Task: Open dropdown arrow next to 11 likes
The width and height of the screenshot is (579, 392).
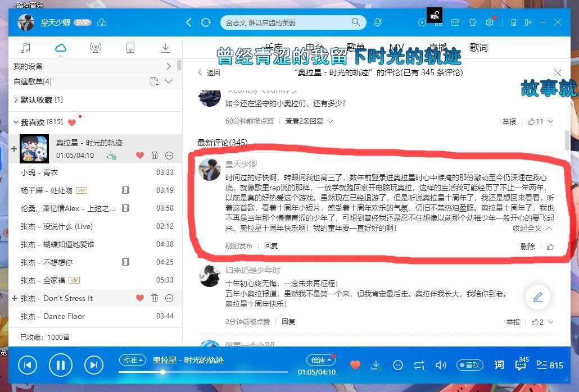Action: (x=550, y=121)
